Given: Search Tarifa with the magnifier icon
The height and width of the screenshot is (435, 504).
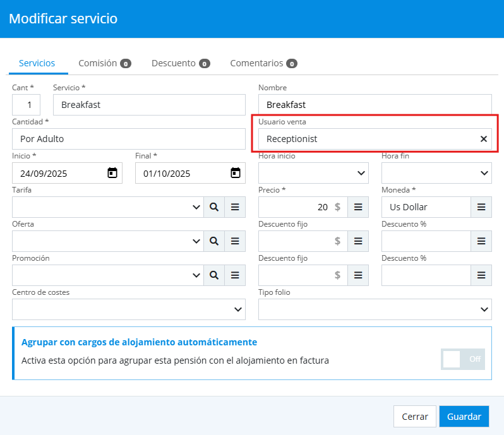Looking at the screenshot, I should tap(214, 207).
